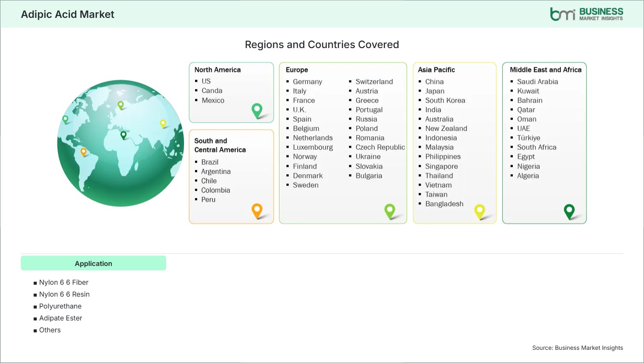Select the dark green pin on the globe
This screenshot has height=363, width=644.
(124, 135)
